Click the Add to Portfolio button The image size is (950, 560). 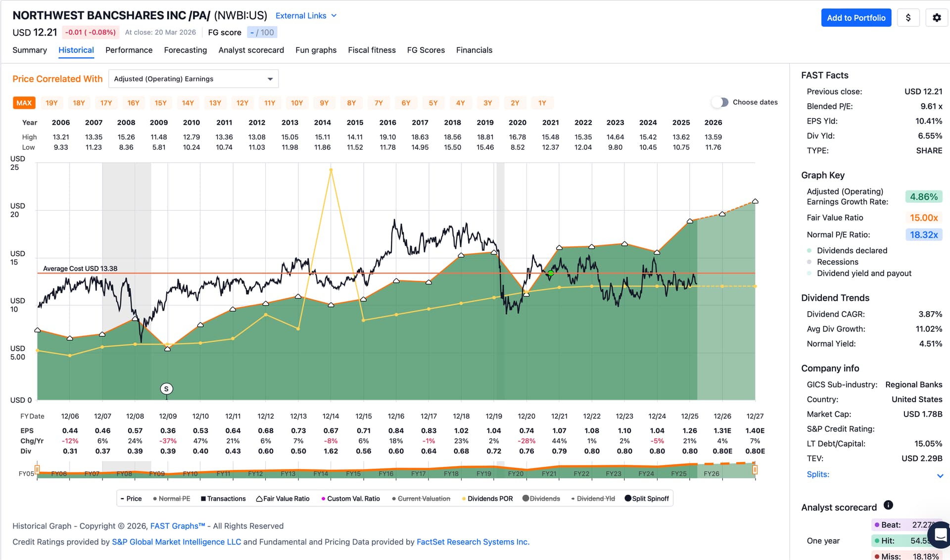tap(856, 18)
